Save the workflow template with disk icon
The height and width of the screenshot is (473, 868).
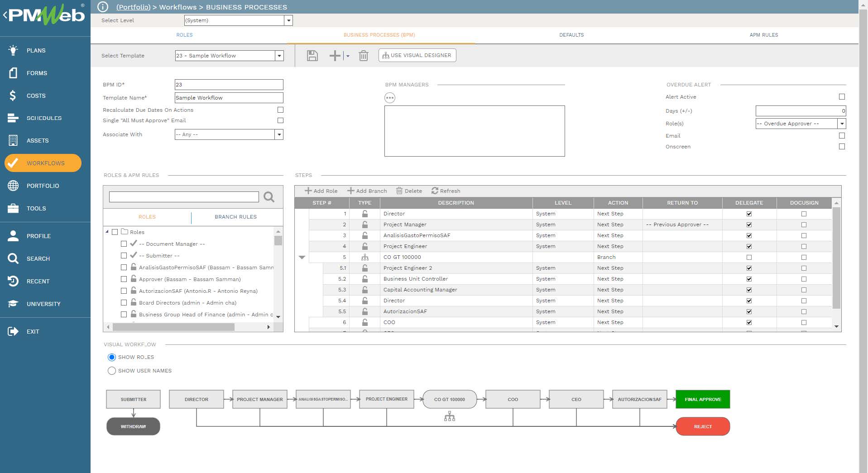pyautogui.click(x=312, y=56)
